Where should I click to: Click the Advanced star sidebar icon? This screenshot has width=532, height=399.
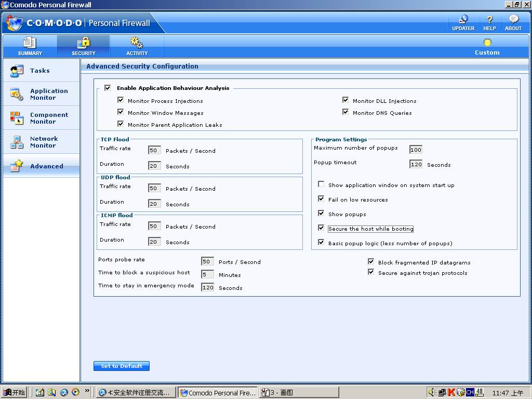point(17,166)
